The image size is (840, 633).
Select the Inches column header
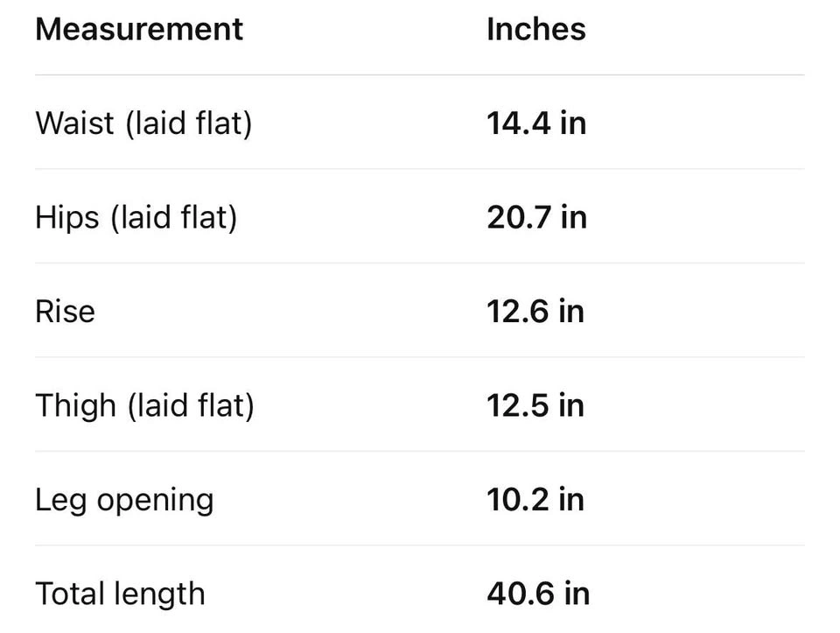pyautogui.click(x=536, y=29)
